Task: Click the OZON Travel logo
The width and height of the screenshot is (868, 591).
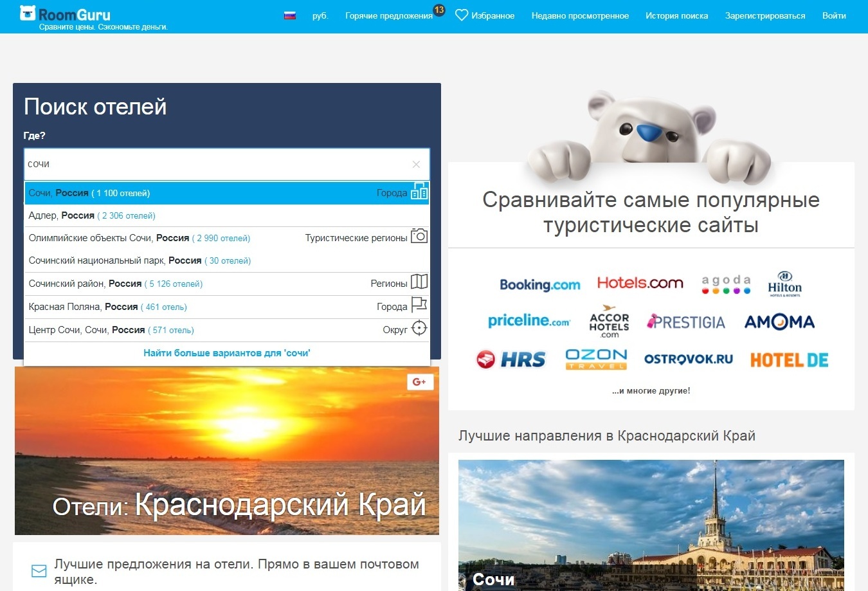Action: click(x=596, y=359)
